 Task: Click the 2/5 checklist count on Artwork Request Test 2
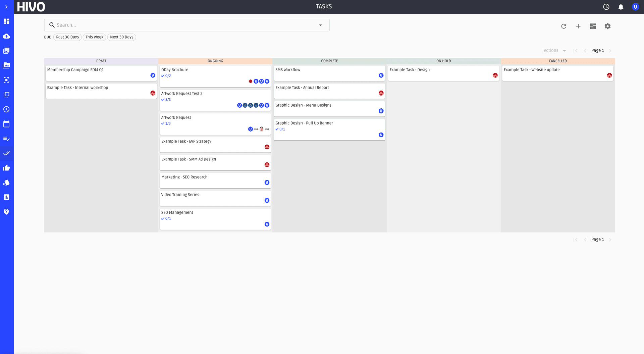pyautogui.click(x=166, y=100)
